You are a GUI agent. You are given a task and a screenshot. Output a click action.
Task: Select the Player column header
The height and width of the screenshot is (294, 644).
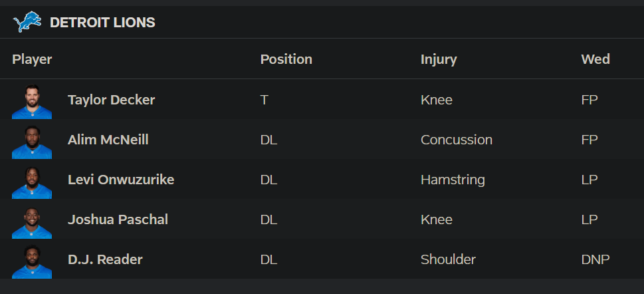coord(32,59)
